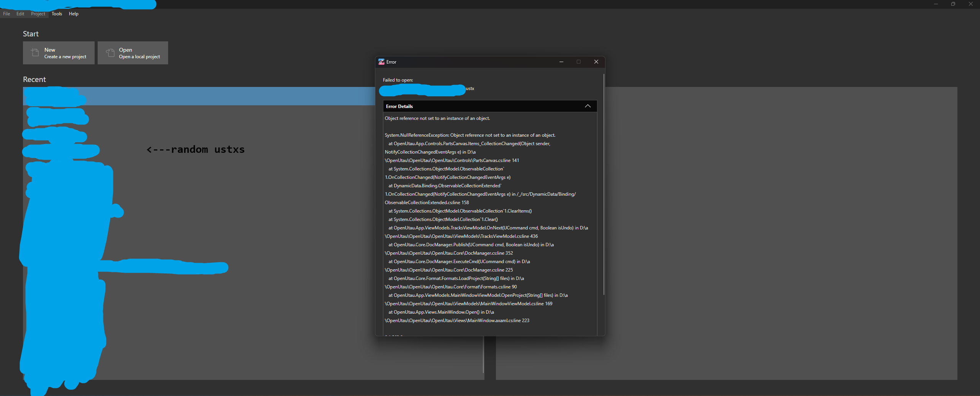The width and height of the screenshot is (980, 396).
Task: Minimize the Error dialog
Action: coord(561,62)
